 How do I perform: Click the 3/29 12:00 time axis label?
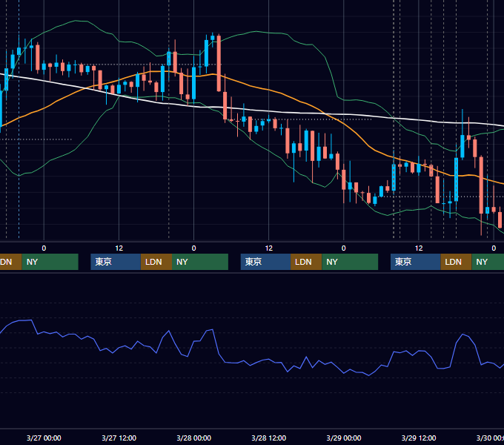point(419,438)
